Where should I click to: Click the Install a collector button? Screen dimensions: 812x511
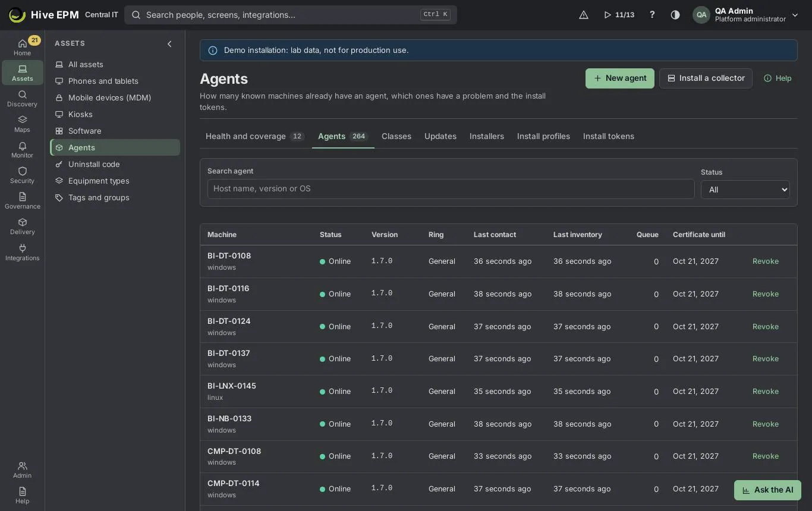706,78
